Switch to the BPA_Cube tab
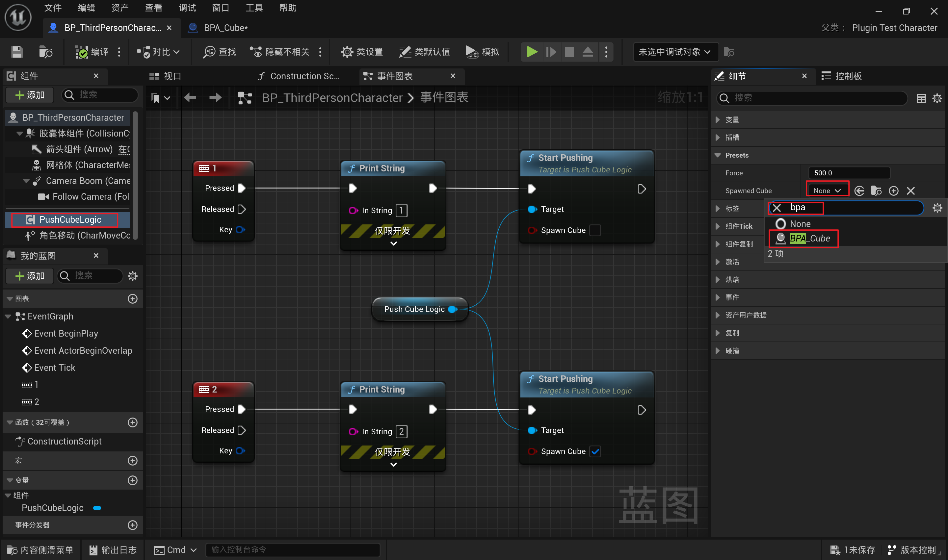The height and width of the screenshot is (560, 948). 225,28
